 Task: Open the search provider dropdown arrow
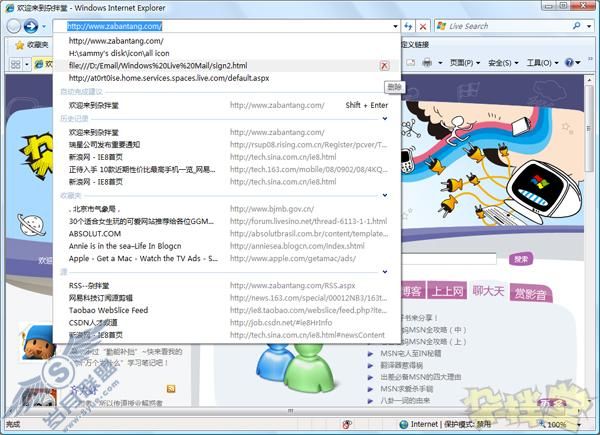(589, 26)
